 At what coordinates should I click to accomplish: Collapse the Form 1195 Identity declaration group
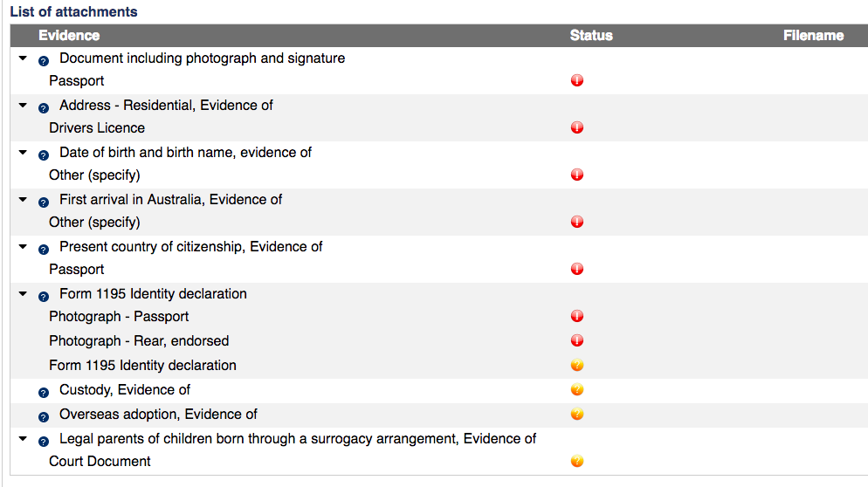tap(23, 294)
